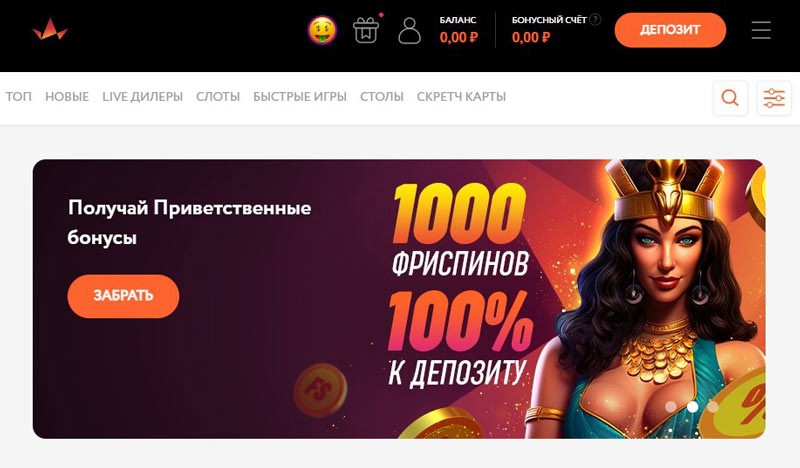The image size is (800, 468).
Task: Open the СЛОТЫ category
Action: (x=218, y=96)
